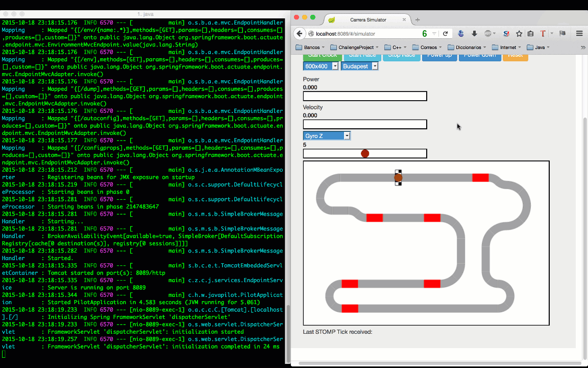Open the Correos bookmarks folder
This screenshot has width=588, height=368.
click(427, 48)
